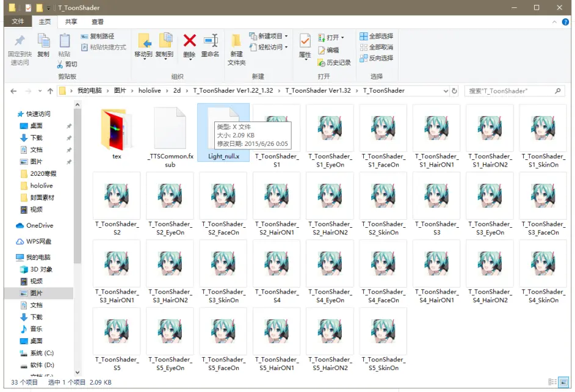
Task: Open the 新建项目 dropdown
Action: tap(269, 36)
